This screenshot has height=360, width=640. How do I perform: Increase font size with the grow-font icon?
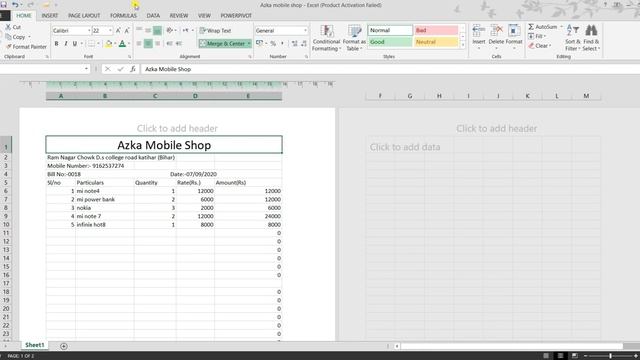(x=118, y=31)
